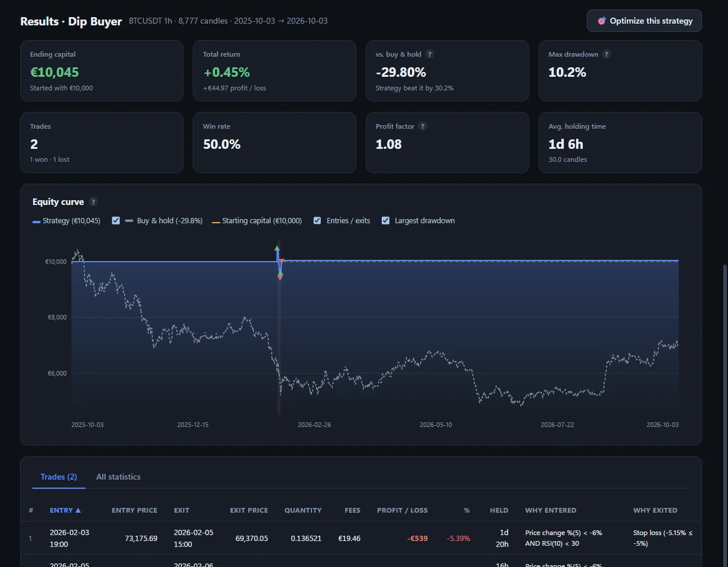Switch to the Trades (2) tab
The height and width of the screenshot is (567, 728).
coord(58,477)
